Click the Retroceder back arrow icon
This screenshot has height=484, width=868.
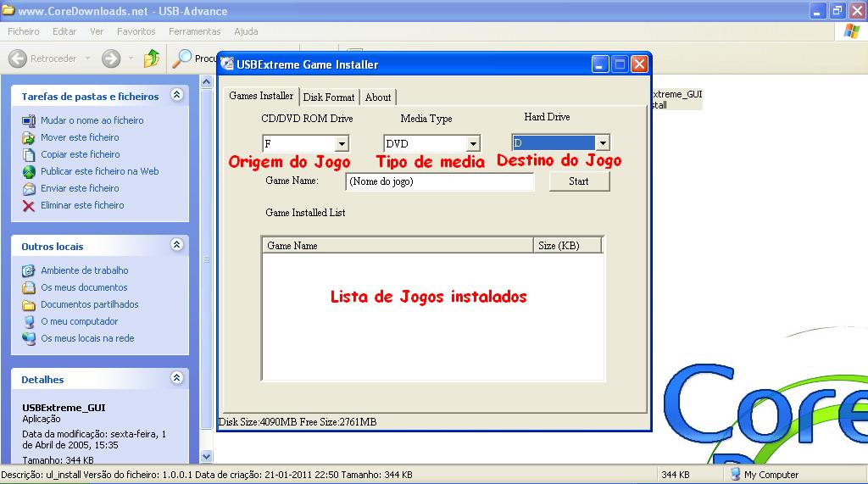18,58
